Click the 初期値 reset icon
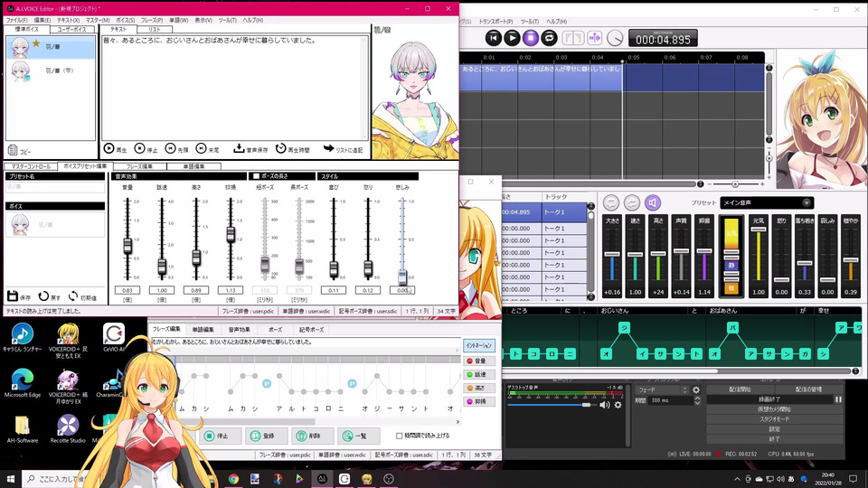Viewport: 868px width, 488px height. click(73, 296)
